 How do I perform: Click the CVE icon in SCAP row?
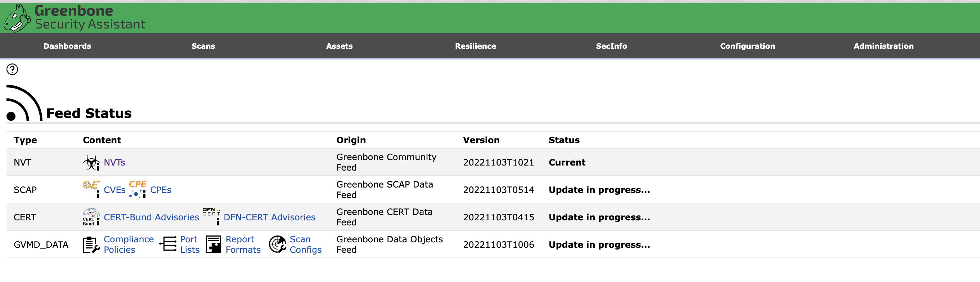tap(91, 189)
